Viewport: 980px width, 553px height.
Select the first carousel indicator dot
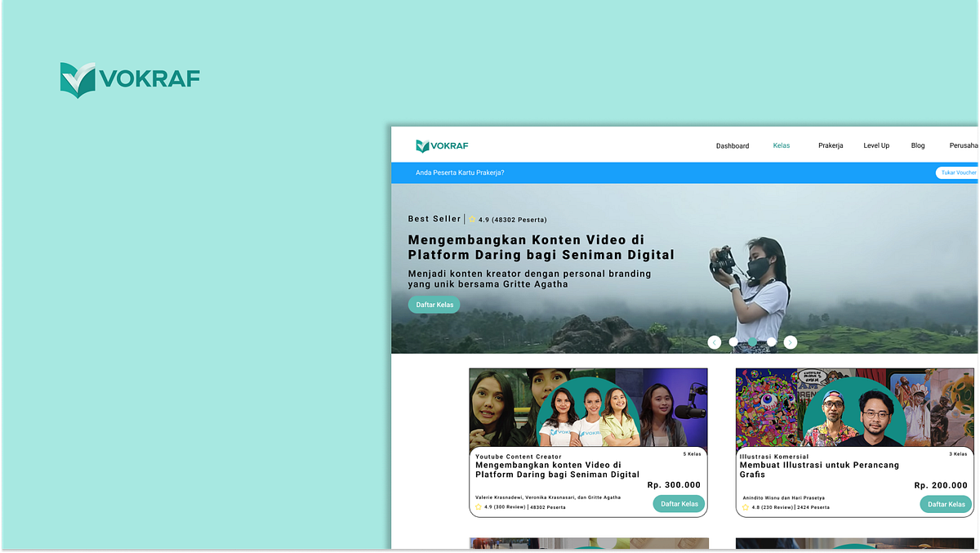733,342
